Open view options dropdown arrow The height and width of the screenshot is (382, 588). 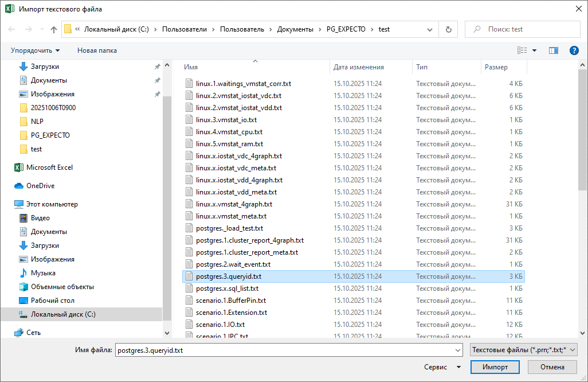coord(534,50)
